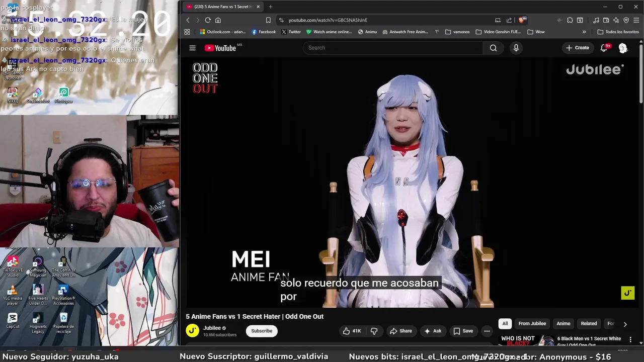Viewport: 644px width, 362px height.
Task: Click the Create button on YouTube
Action: click(x=577, y=48)
